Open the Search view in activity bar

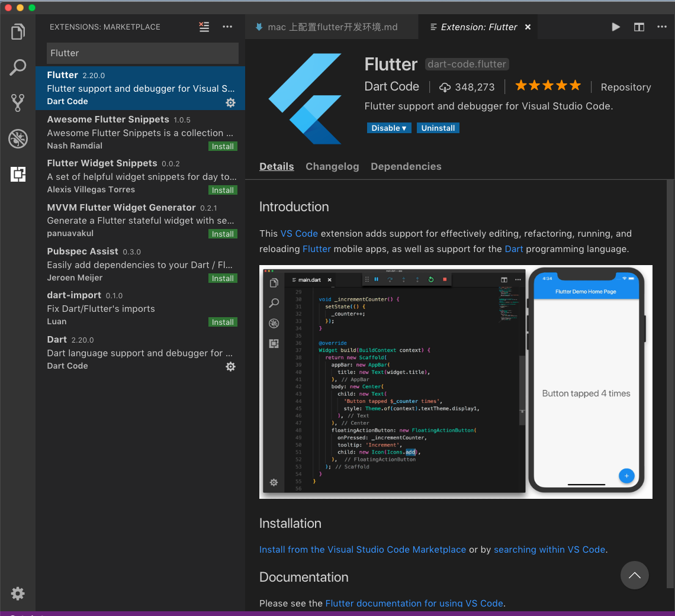coord(18,67)
